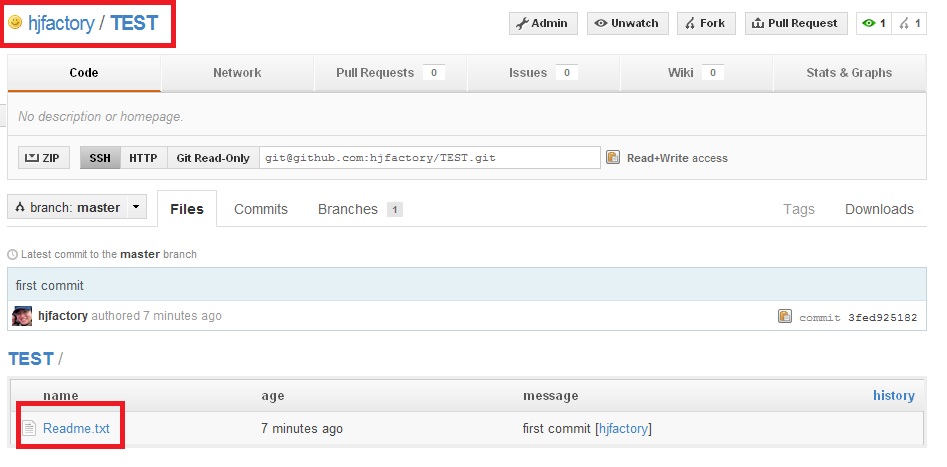
Task: Open the Wiki tab
Action: click(x=696, y=73)
